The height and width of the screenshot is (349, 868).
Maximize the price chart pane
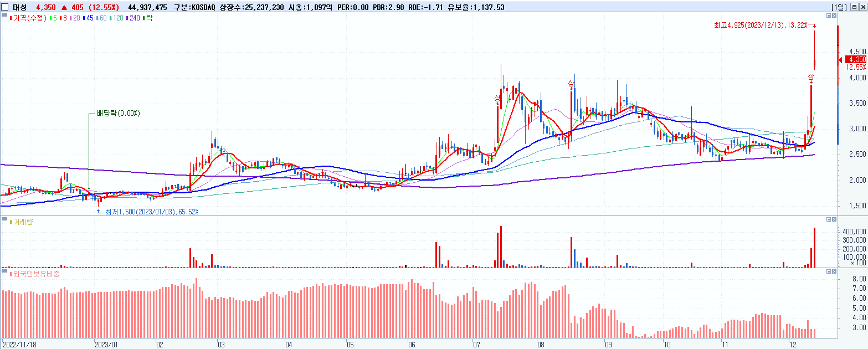click(829, 16)
